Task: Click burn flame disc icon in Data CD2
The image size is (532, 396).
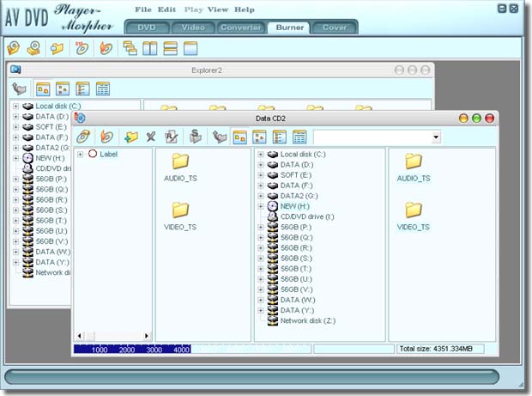Action: coord(106,137)
